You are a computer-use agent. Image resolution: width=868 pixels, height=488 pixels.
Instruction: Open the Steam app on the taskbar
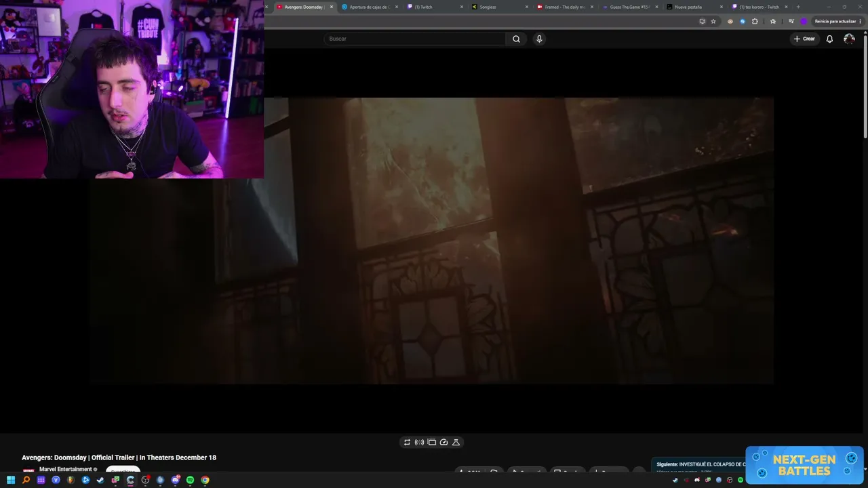click(100, 480)
